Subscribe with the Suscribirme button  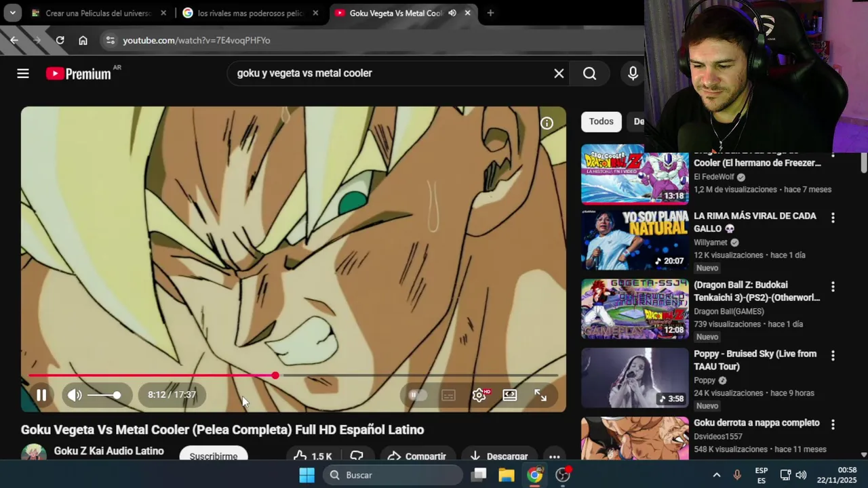(214, 454)
